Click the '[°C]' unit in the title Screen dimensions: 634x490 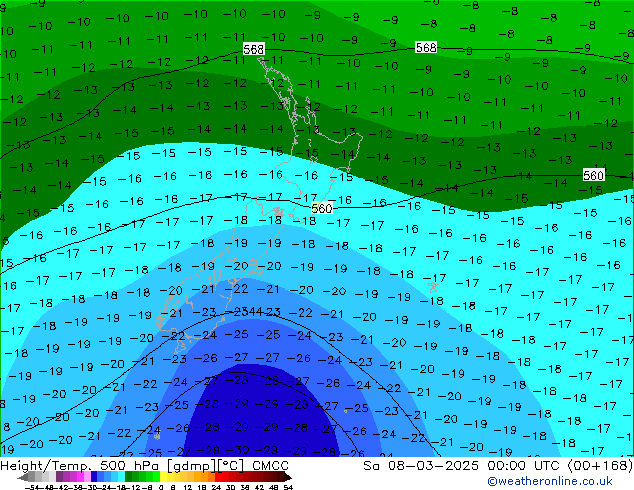pos(231,466)
